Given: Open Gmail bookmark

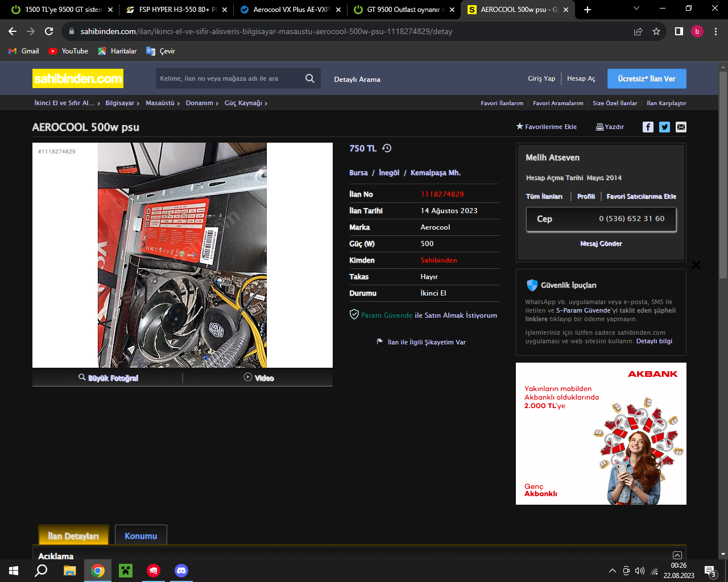Looking at the screenshot, I should pyautogui.click(x=24, y=51).
